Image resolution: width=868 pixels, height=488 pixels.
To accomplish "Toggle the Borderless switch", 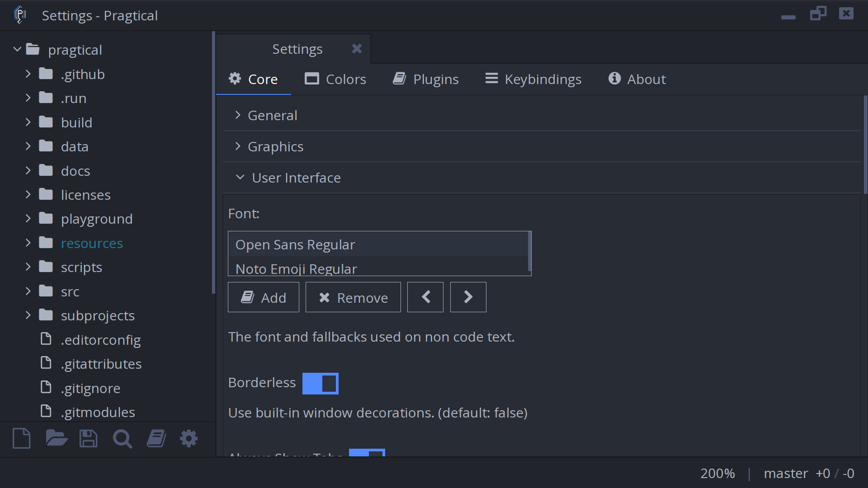I will (x=321, y=384).
